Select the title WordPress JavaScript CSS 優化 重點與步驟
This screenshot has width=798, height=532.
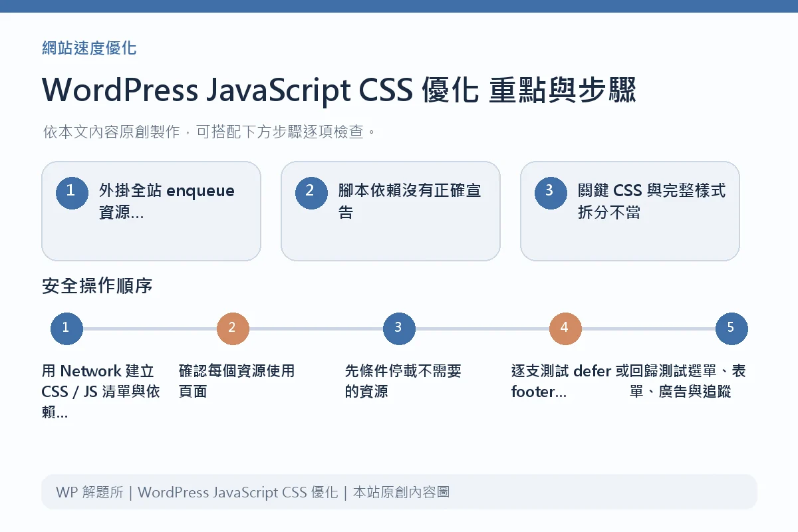tap(339, 90)
